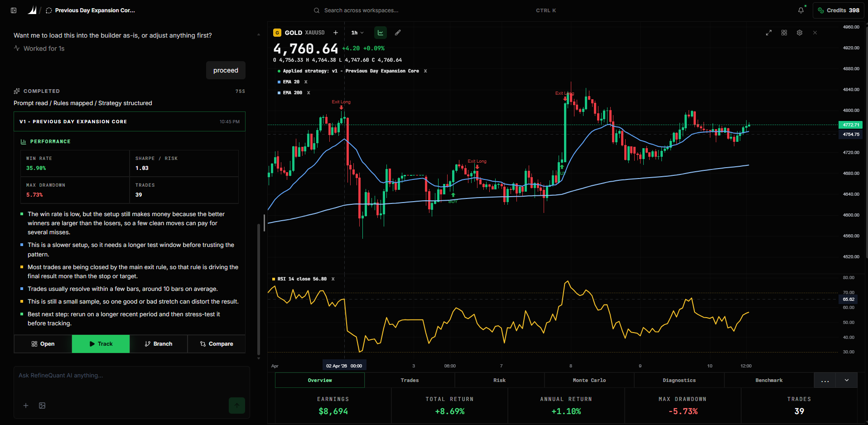The width and height of the screenshot is (868, 425).
Task: Close the chart panel
Action: (x=815, y=33)
